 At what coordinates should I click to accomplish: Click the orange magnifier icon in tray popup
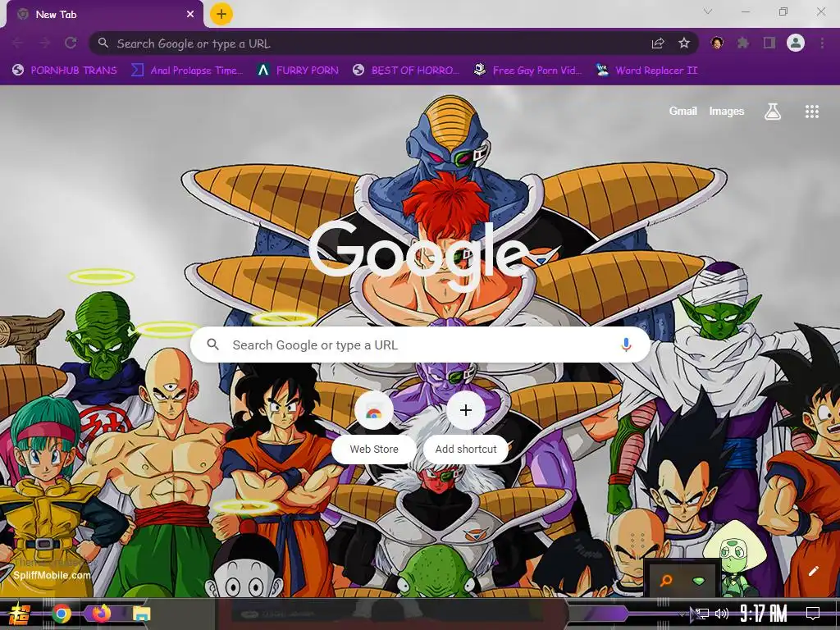pos(666,580)
